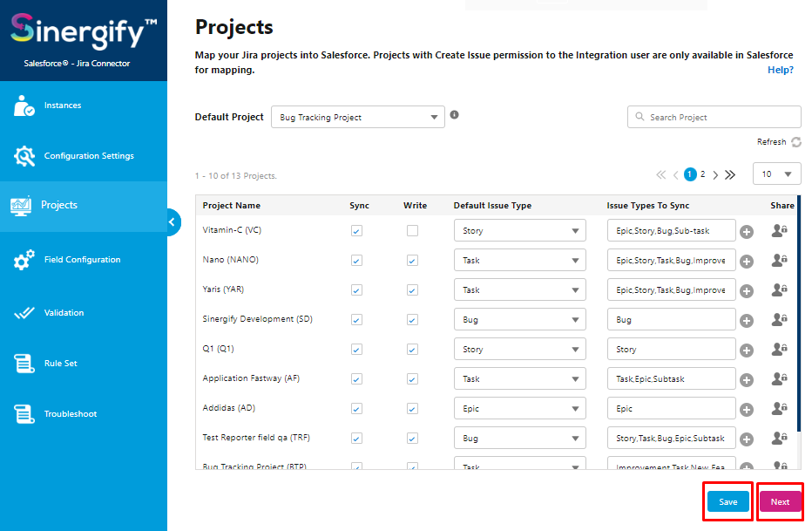The height and width of the screenshot is (531, 812).
Task: Go to the next page of projects
Action: [x=715, y=174]
